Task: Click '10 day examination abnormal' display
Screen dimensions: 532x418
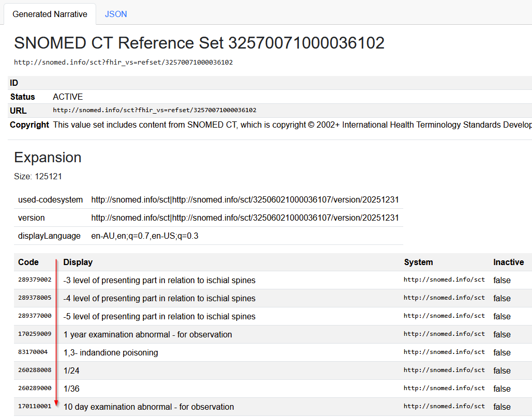Action: click(148, 407)
